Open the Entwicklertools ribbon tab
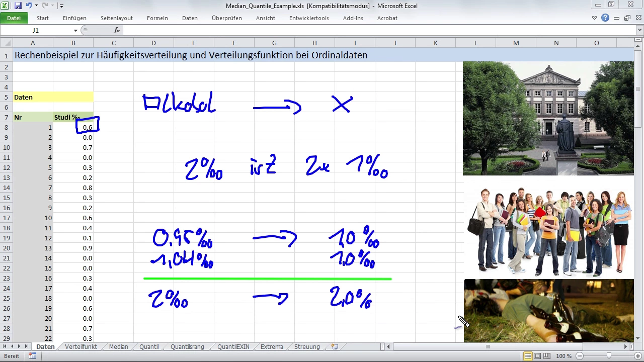 point(309,18)
